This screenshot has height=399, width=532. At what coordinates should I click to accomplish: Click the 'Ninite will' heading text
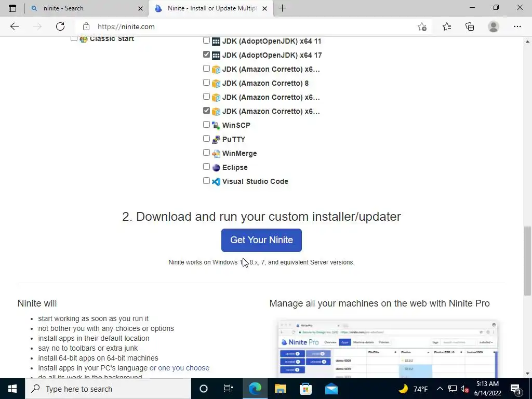click(37, 303)
